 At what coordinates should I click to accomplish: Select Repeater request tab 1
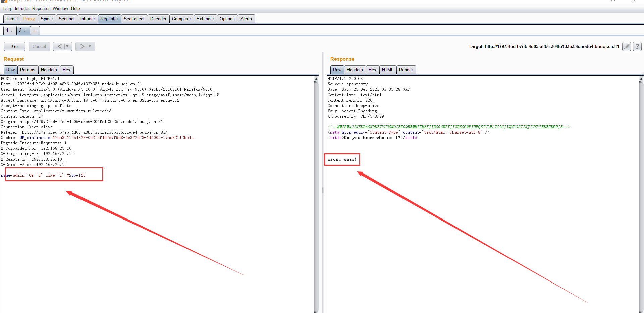pyautogui.click(x=7, y=30)
